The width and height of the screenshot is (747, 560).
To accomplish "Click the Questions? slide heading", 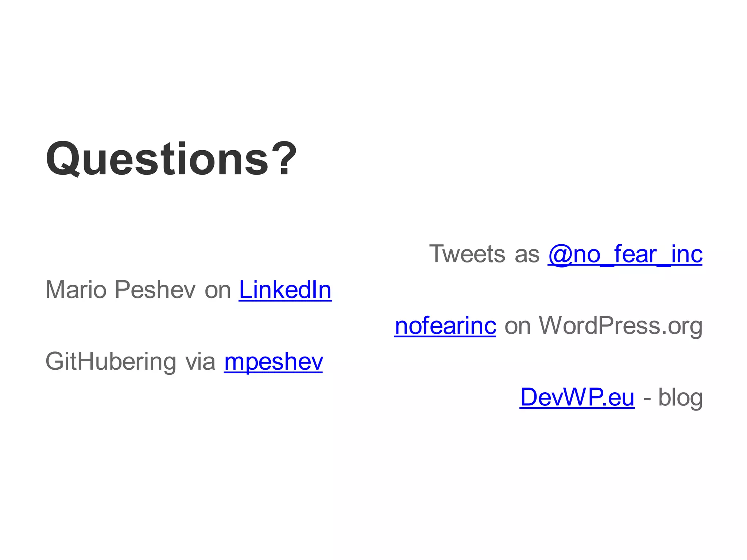I will tap(171, 159).
